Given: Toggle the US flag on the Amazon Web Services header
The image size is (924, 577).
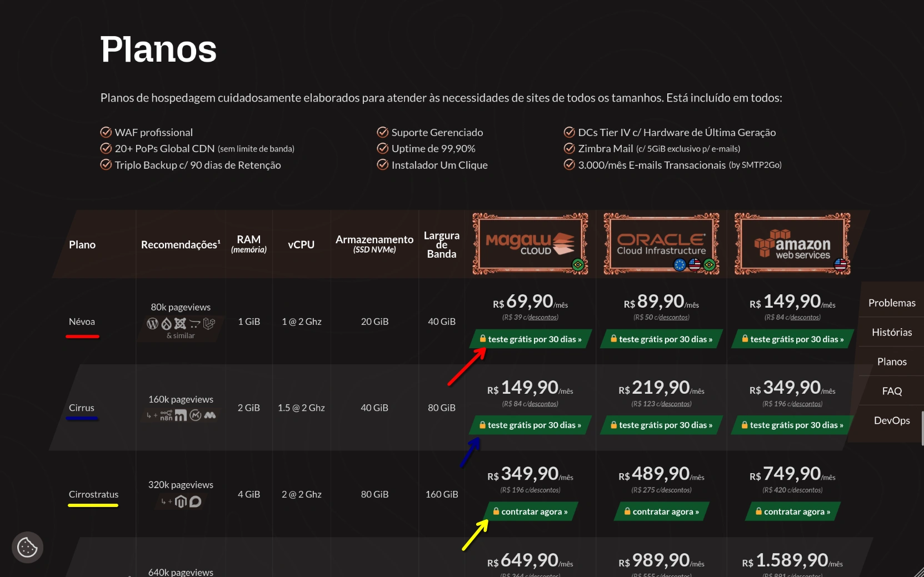Looking at the screenshot, I should pos(841,265).
